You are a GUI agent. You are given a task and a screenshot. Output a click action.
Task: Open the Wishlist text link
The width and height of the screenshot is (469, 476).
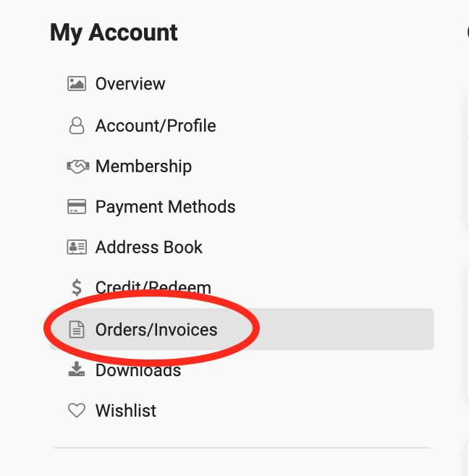click(x=126, y=411)
